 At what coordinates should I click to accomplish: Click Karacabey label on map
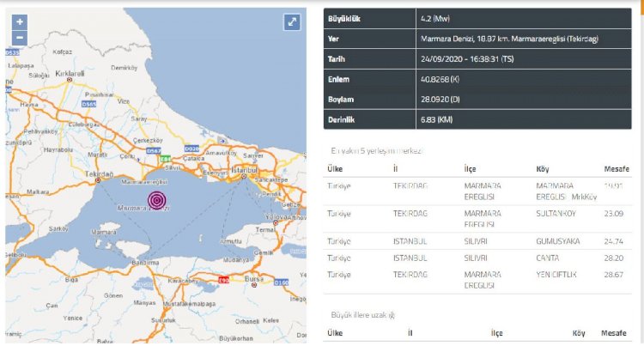pos(184,281)
